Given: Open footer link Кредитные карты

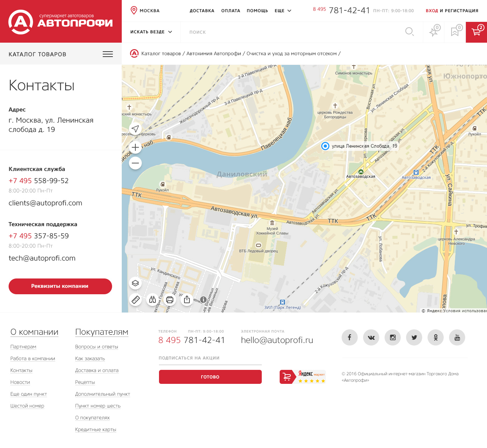Looking at the screenshot, I should pos(96,429).
